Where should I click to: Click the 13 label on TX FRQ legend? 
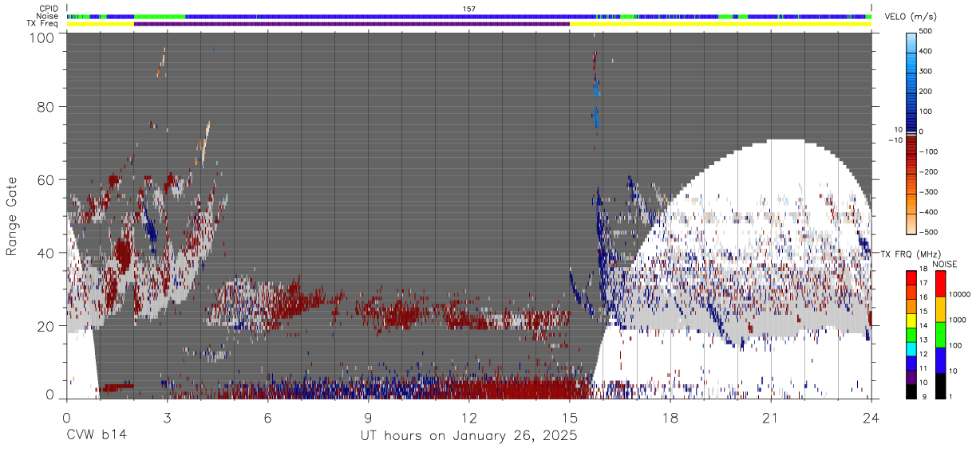pos(924,340)
